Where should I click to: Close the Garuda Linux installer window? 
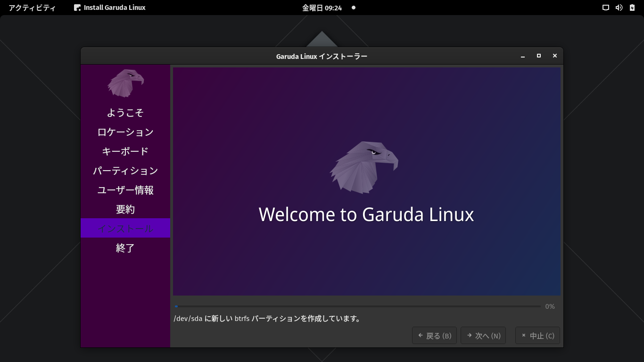pyautogui.click(x=555, y=56)
